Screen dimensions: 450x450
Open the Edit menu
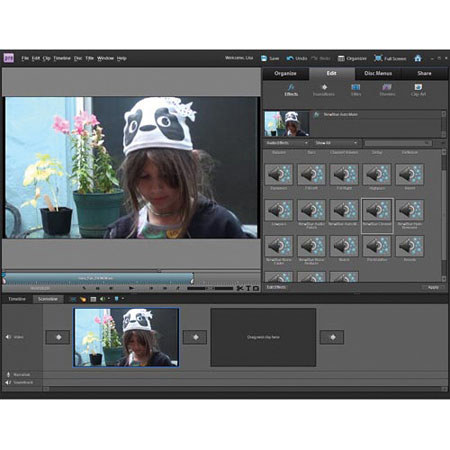click(x=36, y=58)
